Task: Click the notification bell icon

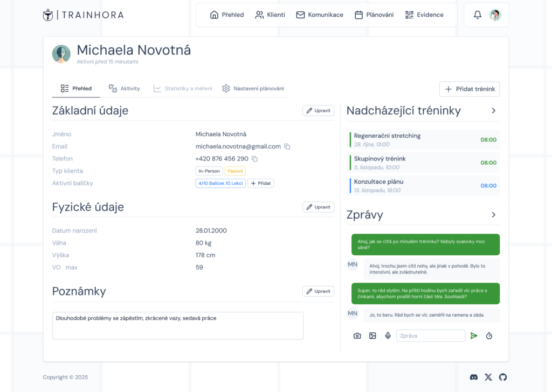Action: [x=477, y=15]
